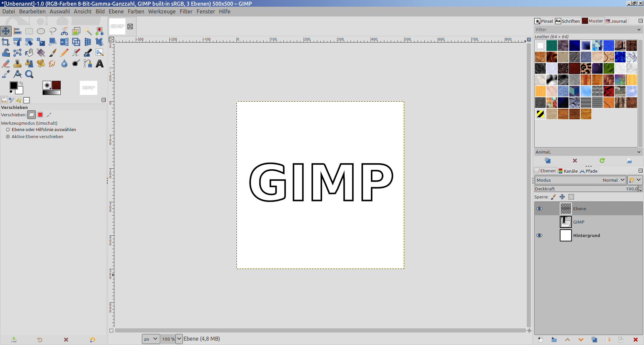Set move target to path in tool options
The width and height of the screenshot is (644, 345).
49,115
